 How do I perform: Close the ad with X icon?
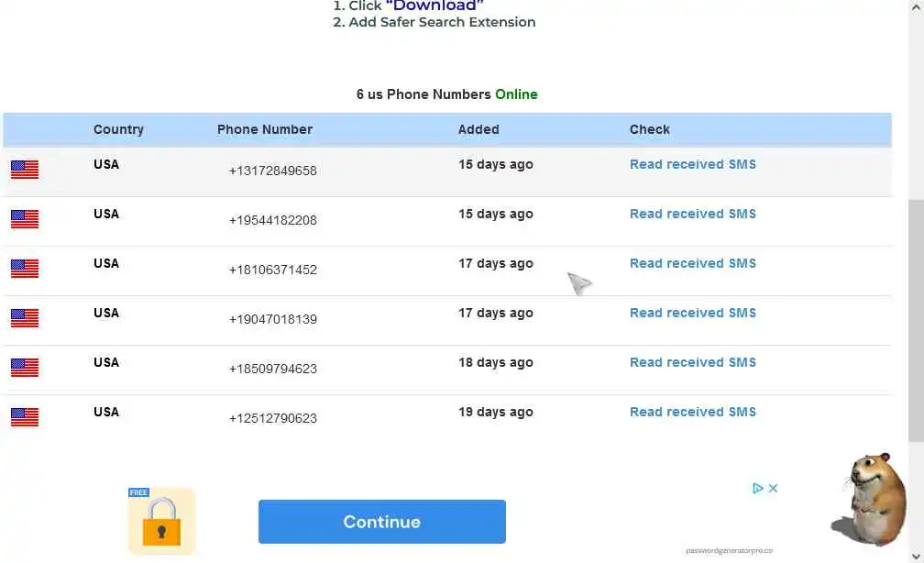pos(774,489)
